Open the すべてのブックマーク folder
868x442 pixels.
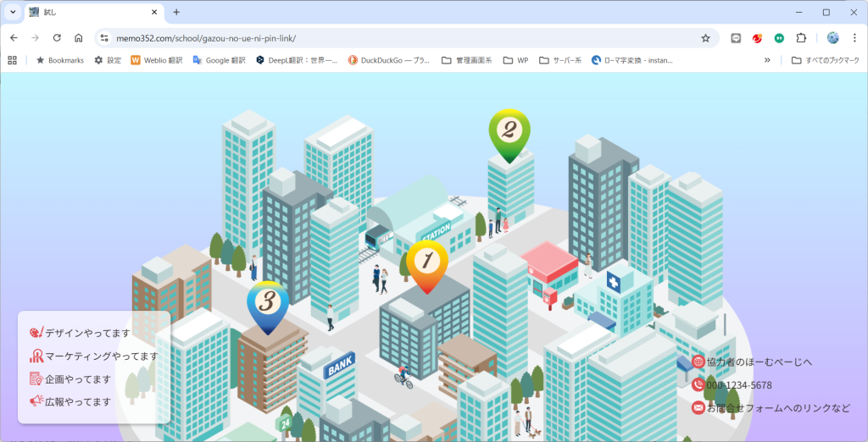point(825,60)
